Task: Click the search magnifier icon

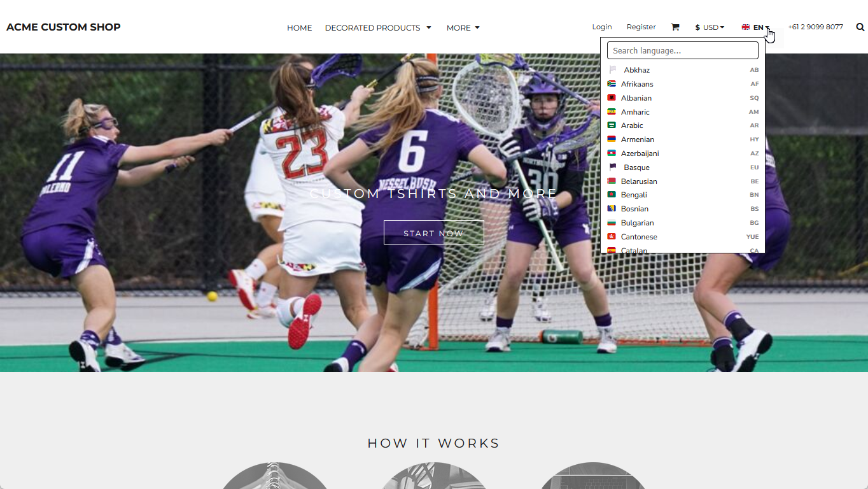Action: pyautogui.click(x=860, y=27)
